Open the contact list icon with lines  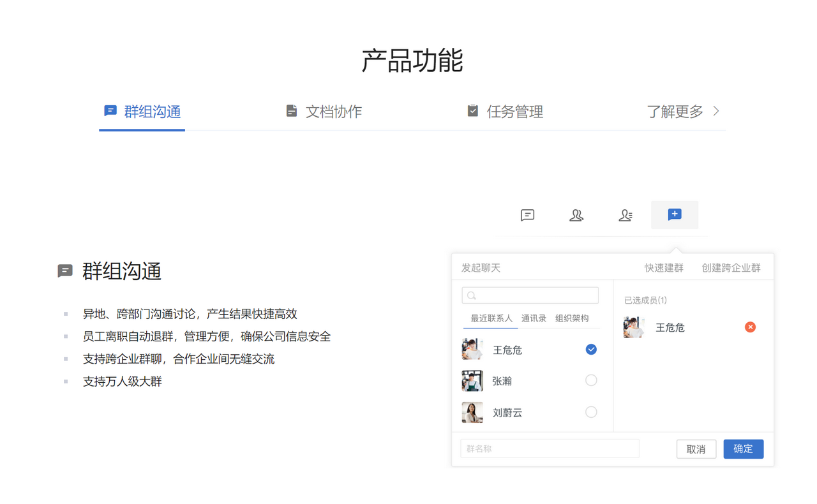coord(626,215)
